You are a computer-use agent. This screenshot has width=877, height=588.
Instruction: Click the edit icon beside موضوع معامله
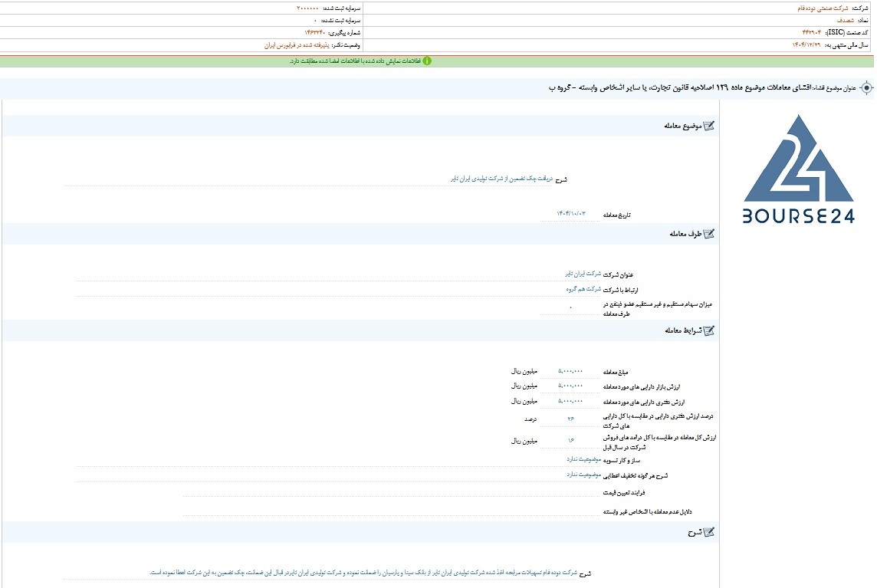(708, 126)
